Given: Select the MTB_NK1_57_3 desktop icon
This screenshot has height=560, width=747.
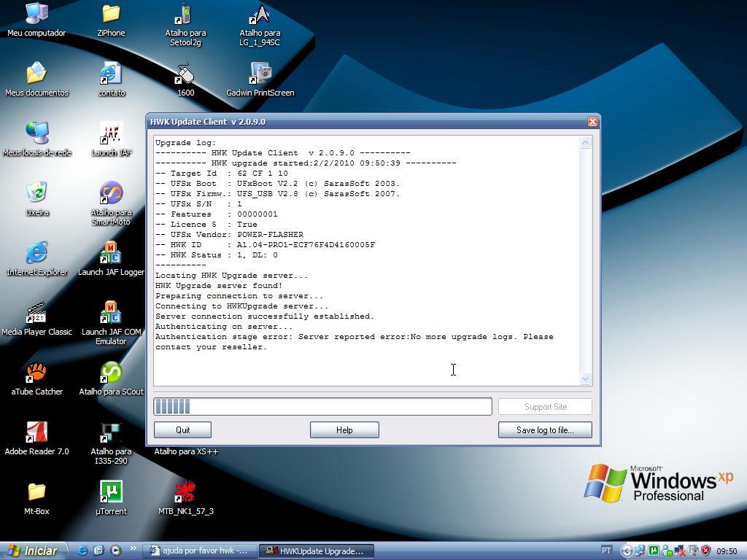Looking at the screenshot, I should point(185,499).
